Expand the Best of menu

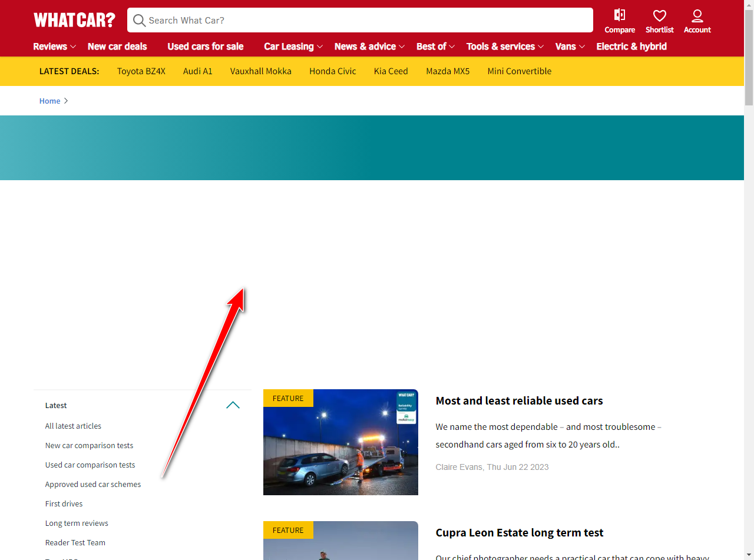pyautogui.click(x=432, y=47)
